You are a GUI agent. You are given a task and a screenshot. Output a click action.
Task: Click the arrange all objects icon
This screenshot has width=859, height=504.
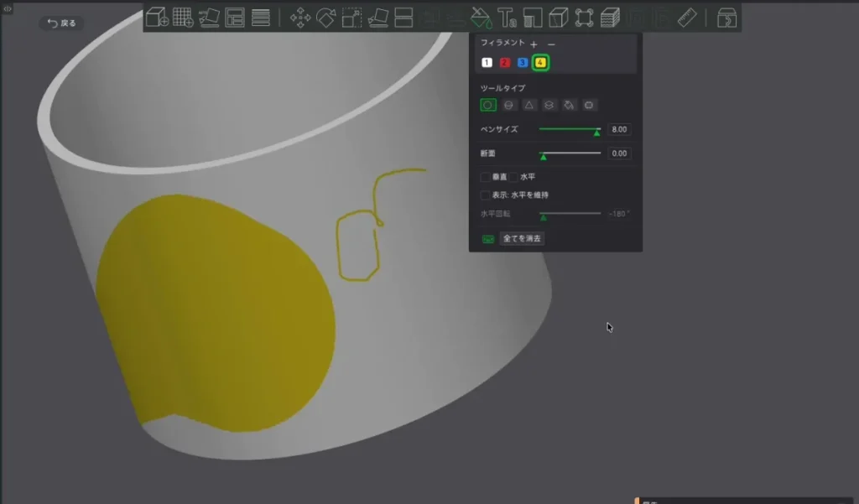(235, 18)
